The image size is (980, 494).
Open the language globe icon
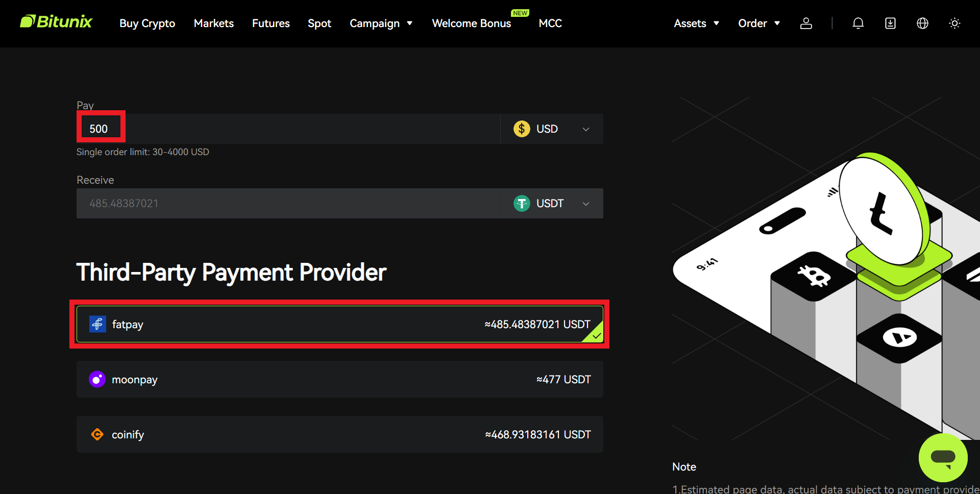[922, 23]
